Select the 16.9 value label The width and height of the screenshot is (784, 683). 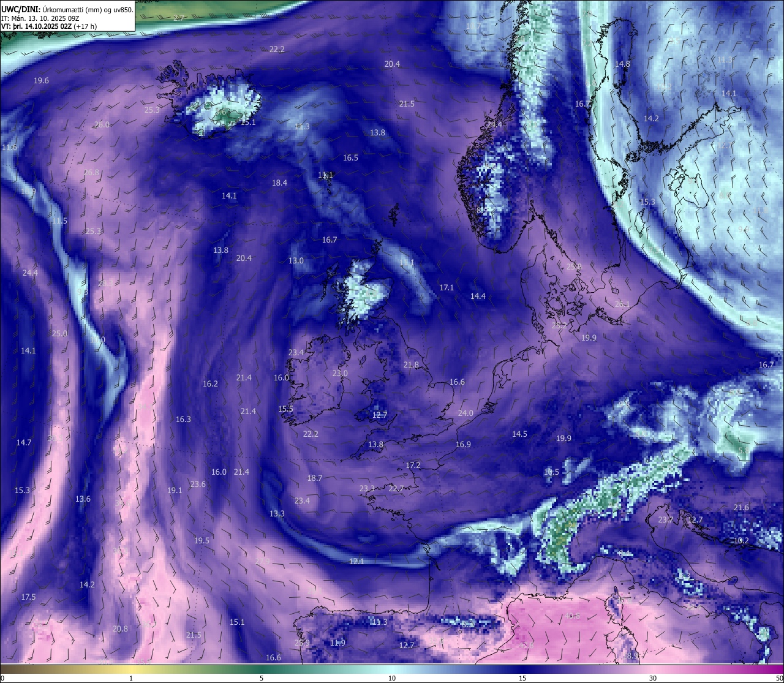point(463,444)
